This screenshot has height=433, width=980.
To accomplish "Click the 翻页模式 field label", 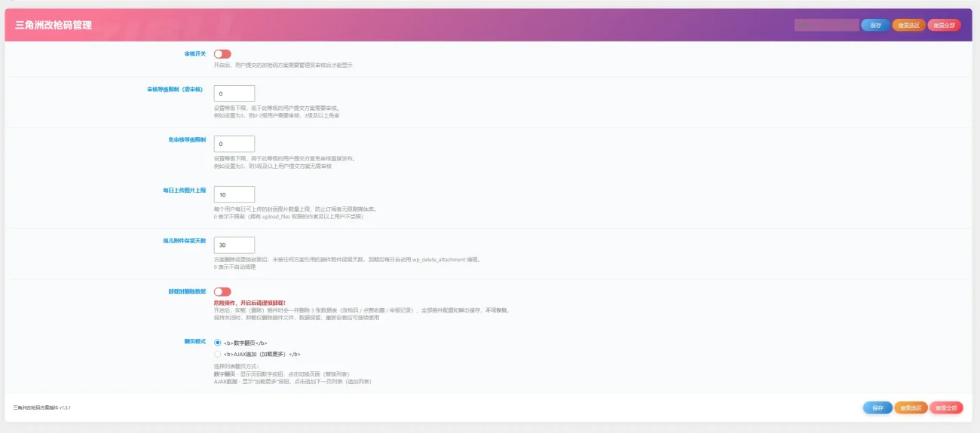I will point(194,341).
